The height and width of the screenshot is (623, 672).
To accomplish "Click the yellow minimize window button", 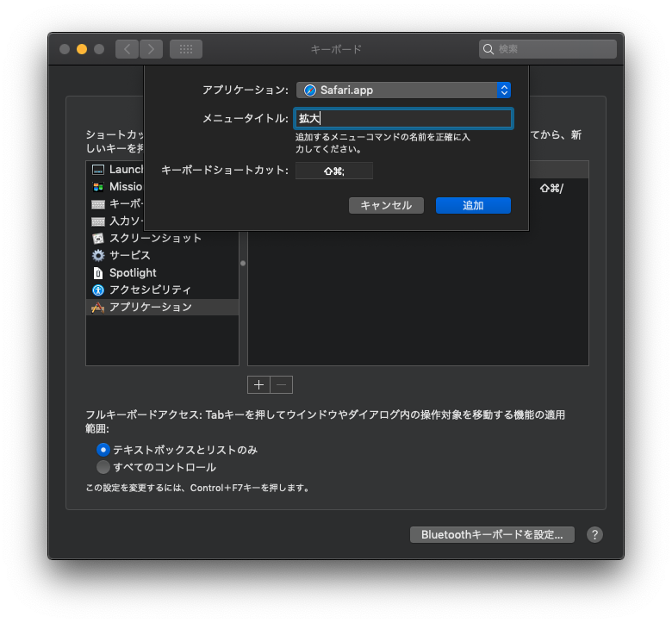I will tap(82, 49).
